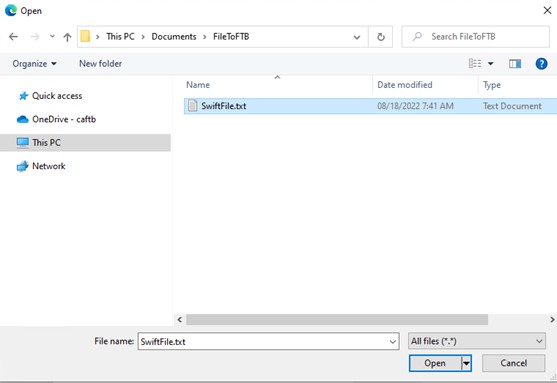
Task: Click the Search FileToFTB box
Action: tap(475, 37)
